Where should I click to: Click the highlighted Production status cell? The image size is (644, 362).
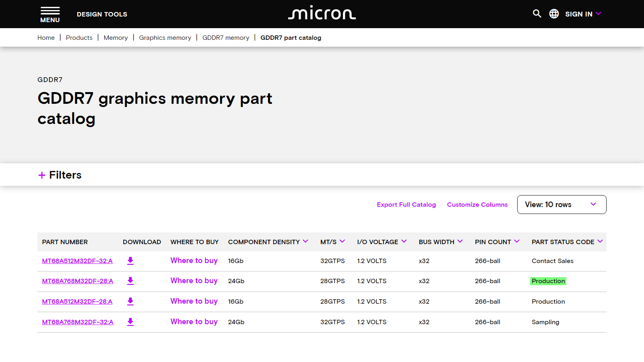(x=548, y=281)
